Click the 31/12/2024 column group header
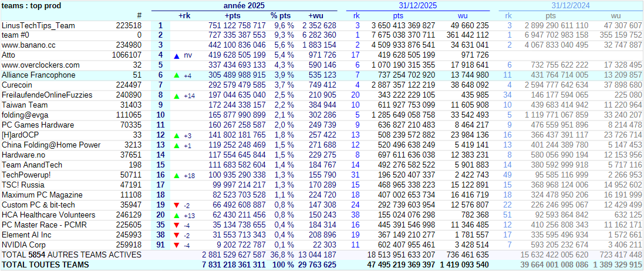This screenshot has height=271, width=644. coord(571,5)
